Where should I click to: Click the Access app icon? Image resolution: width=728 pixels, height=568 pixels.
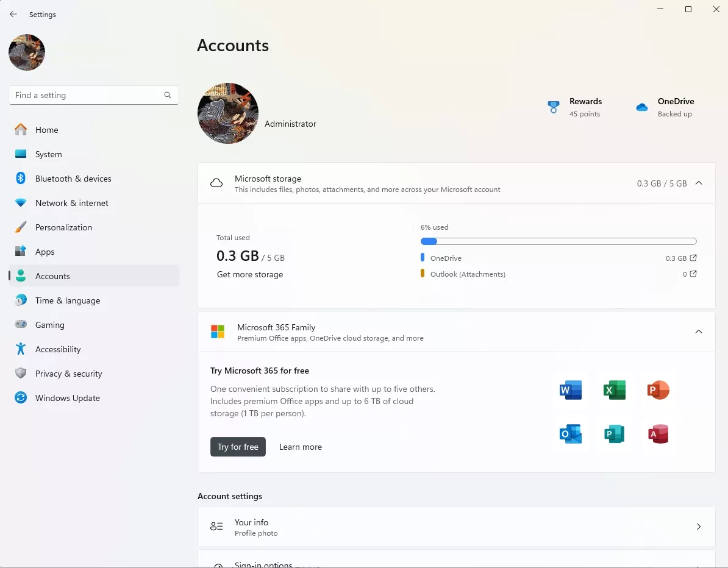[x=658, y=433]
